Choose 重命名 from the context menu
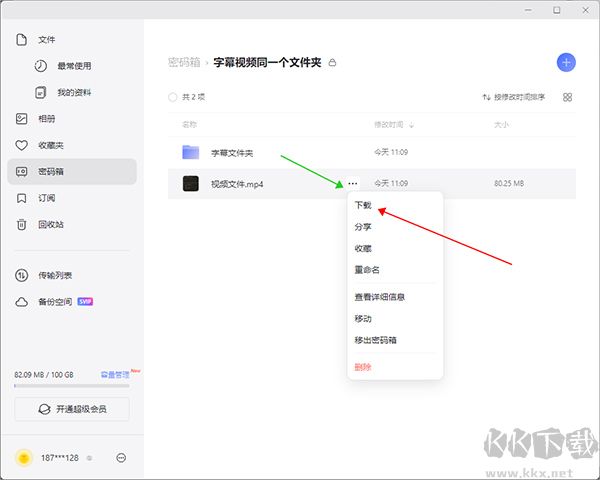Image resolution: width=600 pixels, height=480 pixels. click(x=367, y=270)
